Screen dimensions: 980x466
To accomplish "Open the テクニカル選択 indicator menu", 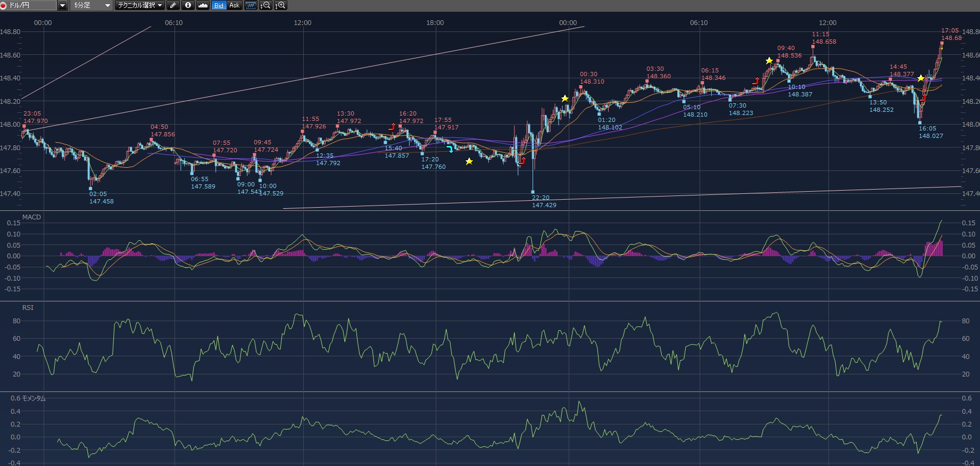I will click(x=140, y=5).
